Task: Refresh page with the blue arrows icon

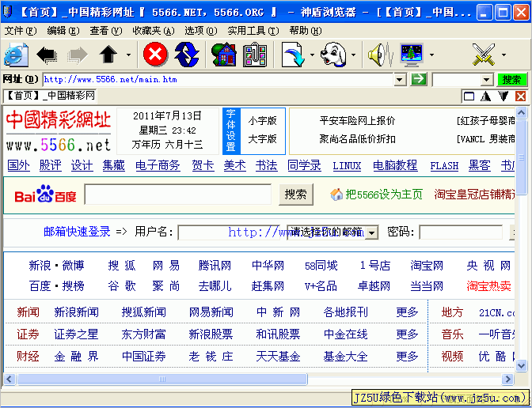Action: coord(187,55)
